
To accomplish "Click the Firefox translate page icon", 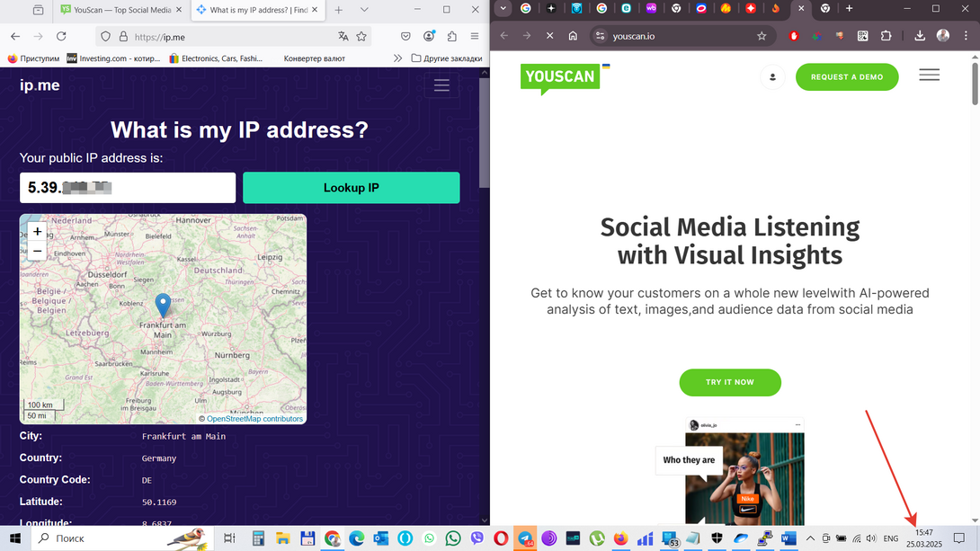I will pyautogui.click(x=343, y=37).
